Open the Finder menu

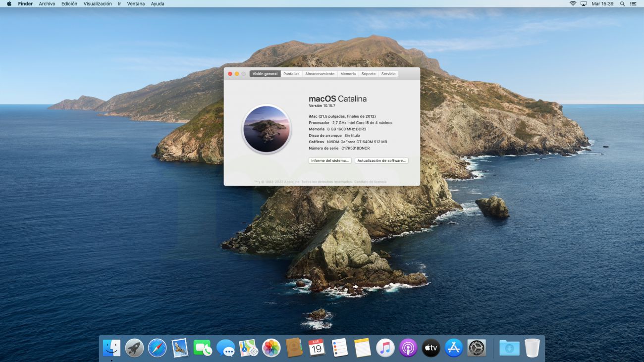[25, 3]
